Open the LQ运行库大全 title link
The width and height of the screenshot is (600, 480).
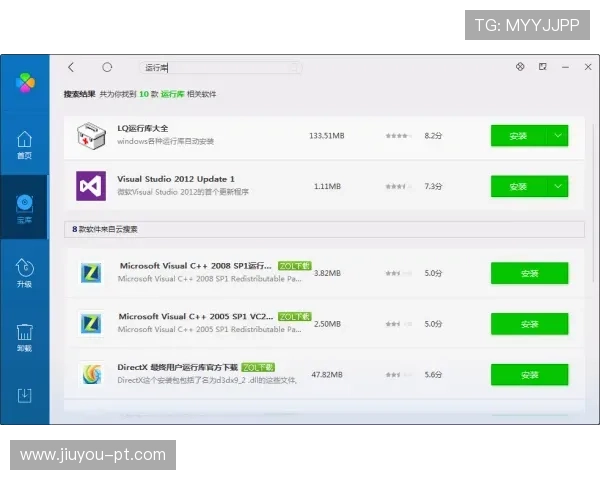pyautogui.click(x=143, y=128)
